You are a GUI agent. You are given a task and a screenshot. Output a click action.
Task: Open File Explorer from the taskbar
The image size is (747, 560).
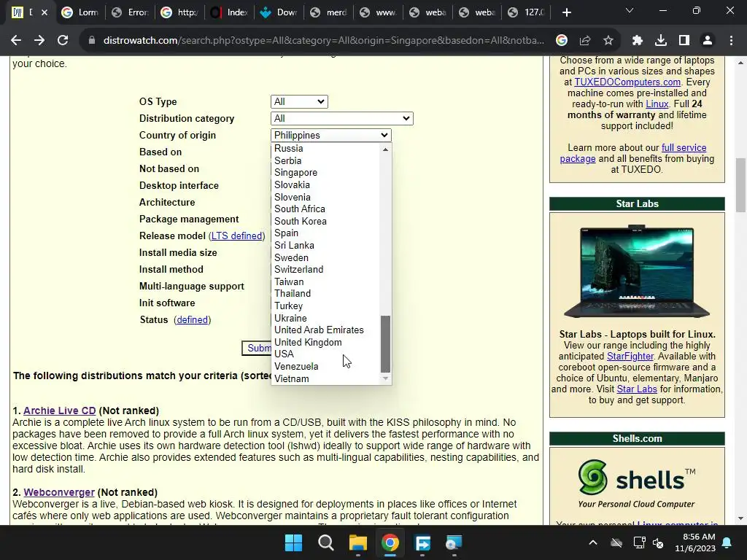pos(357,542)
